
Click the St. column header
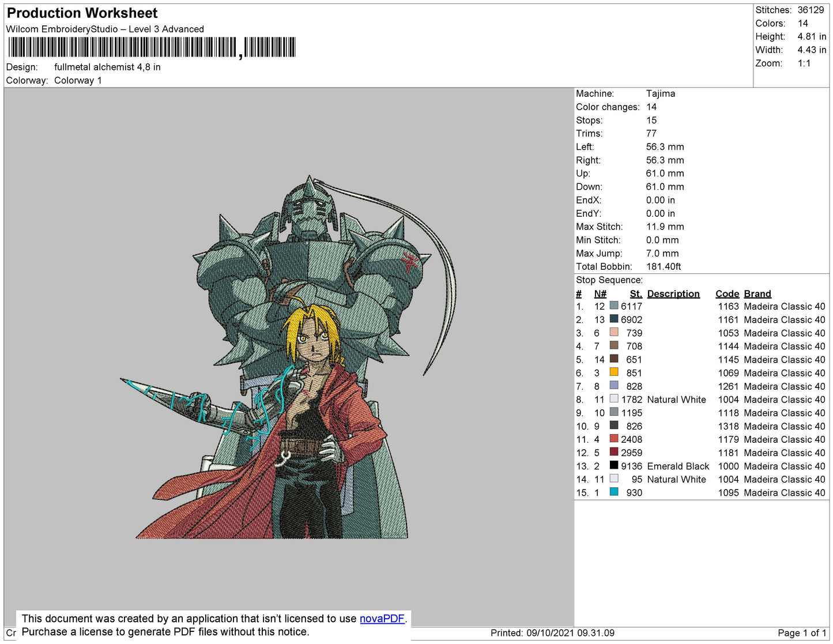point(635,293)
